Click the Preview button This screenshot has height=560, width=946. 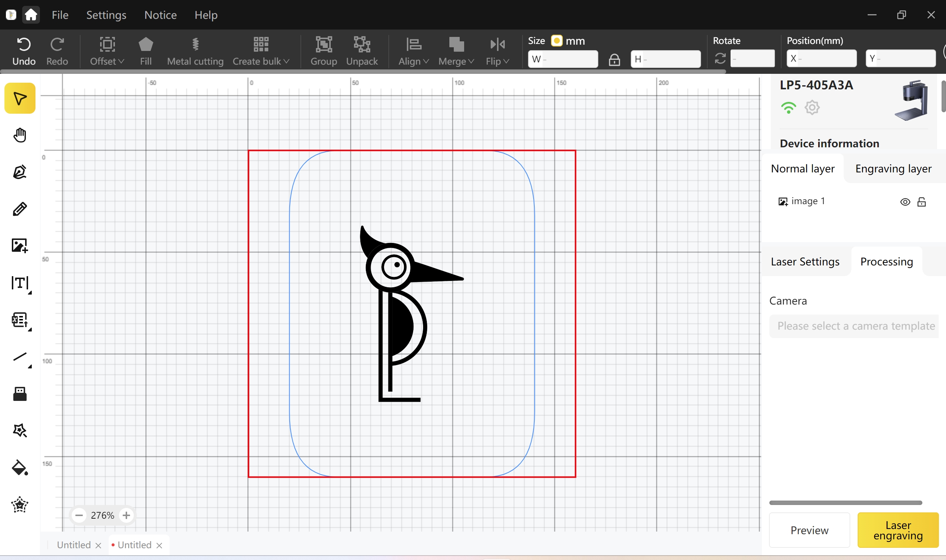809,530
